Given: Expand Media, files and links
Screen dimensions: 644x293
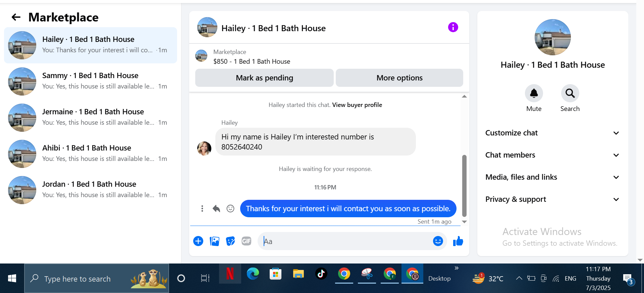Looking at the screenshot, I should pyautogui.click(x=552, y=177).
